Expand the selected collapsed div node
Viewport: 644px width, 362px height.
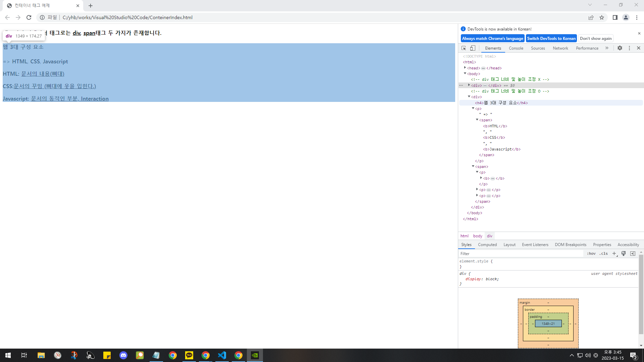pyautogui.click(x=469, y=85)
